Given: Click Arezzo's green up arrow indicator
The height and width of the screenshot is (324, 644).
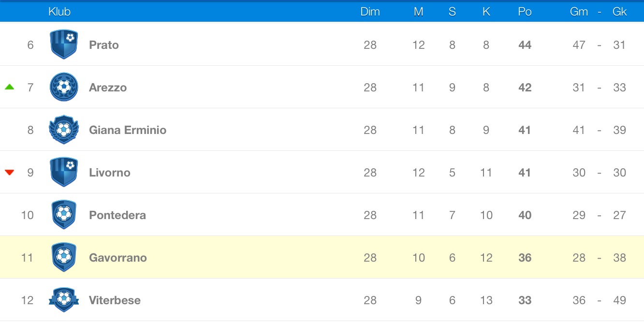Looking at the screenshot, I should [9, 87].
